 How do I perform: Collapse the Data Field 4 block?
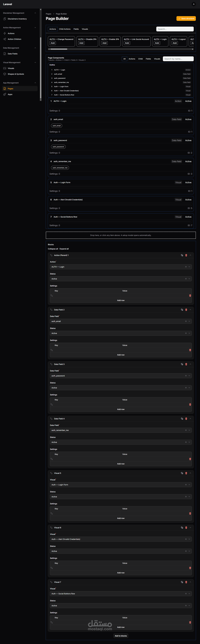coord(190,419)
